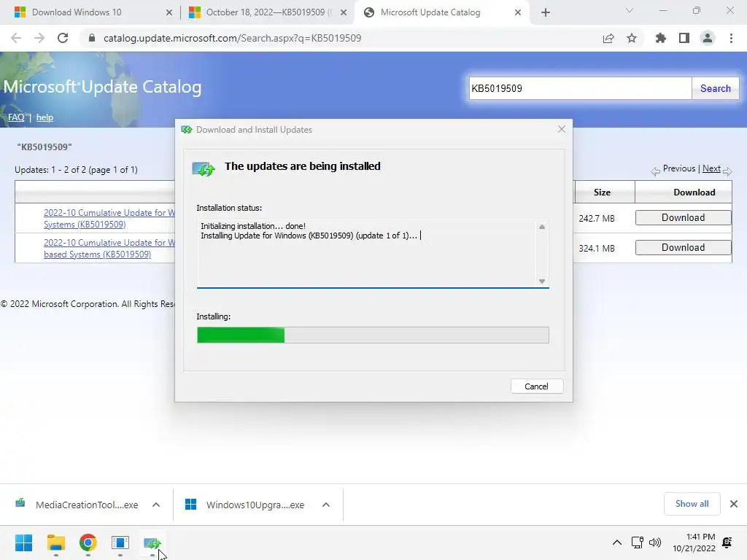Viewport: 747px width, 560px height.
Task: Click the catalog search box
Action: [580, 88]
